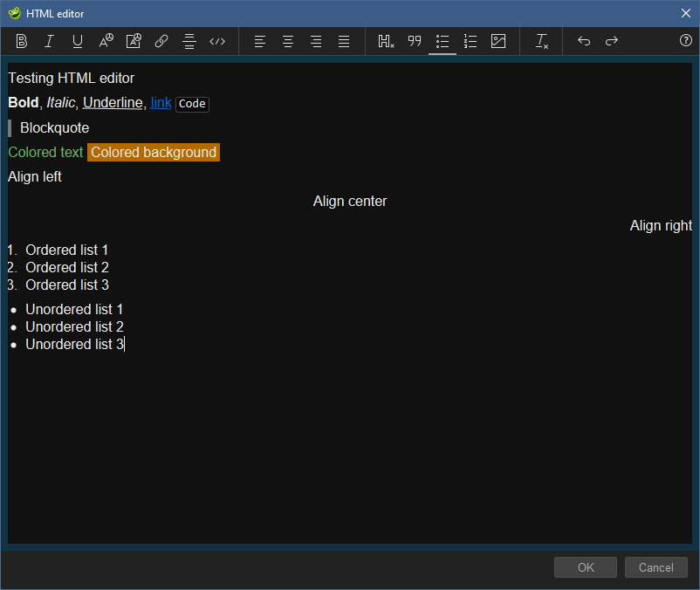Redo the last undone edit
This screenshot has height=590, width=700.
tap(611, 41)
